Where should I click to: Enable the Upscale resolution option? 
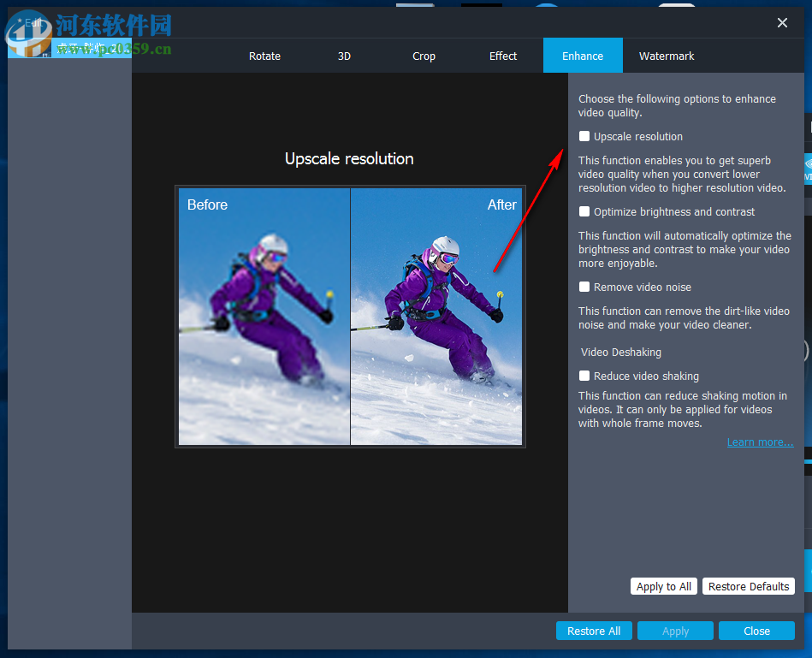pyautogui.click(x=584, y=135)
